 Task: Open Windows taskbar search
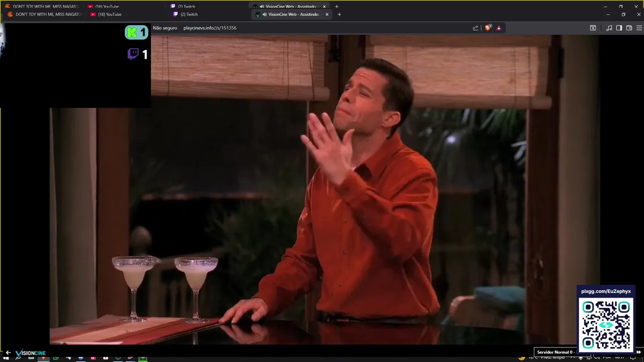[18, 358]
